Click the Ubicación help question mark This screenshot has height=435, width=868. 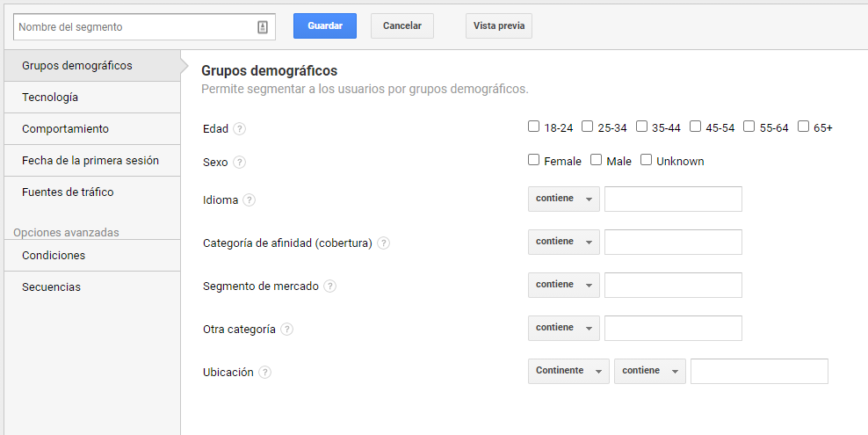click(x=265, y=373)
